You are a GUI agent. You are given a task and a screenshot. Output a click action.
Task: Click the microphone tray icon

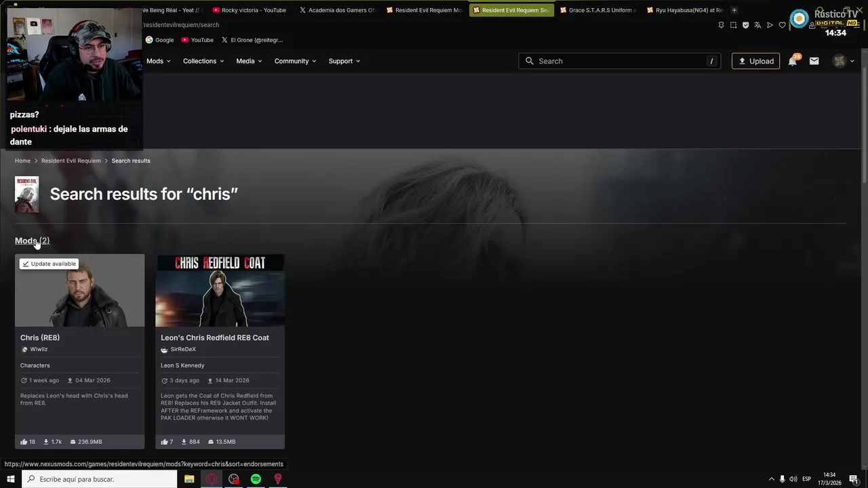point(782,479)
